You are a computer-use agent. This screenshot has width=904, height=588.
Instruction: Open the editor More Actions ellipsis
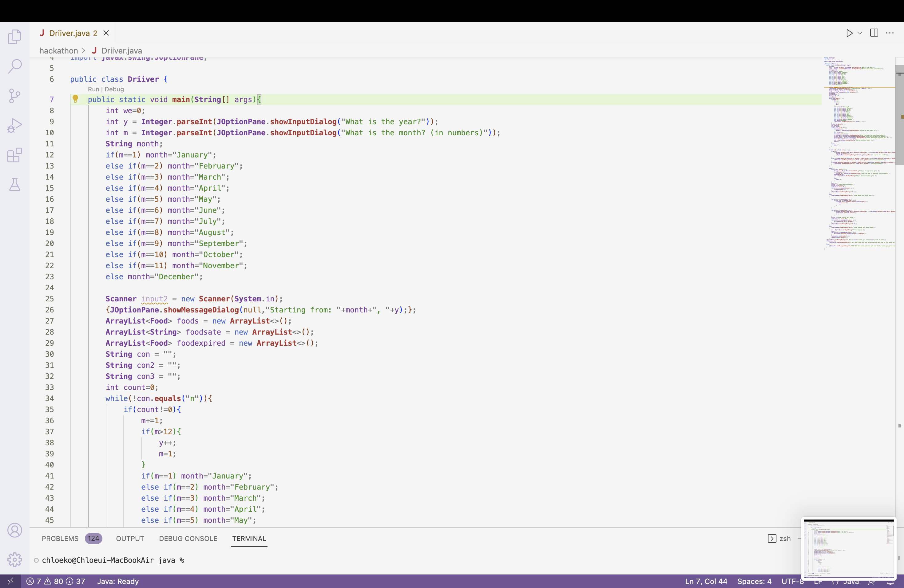(890, 33)
